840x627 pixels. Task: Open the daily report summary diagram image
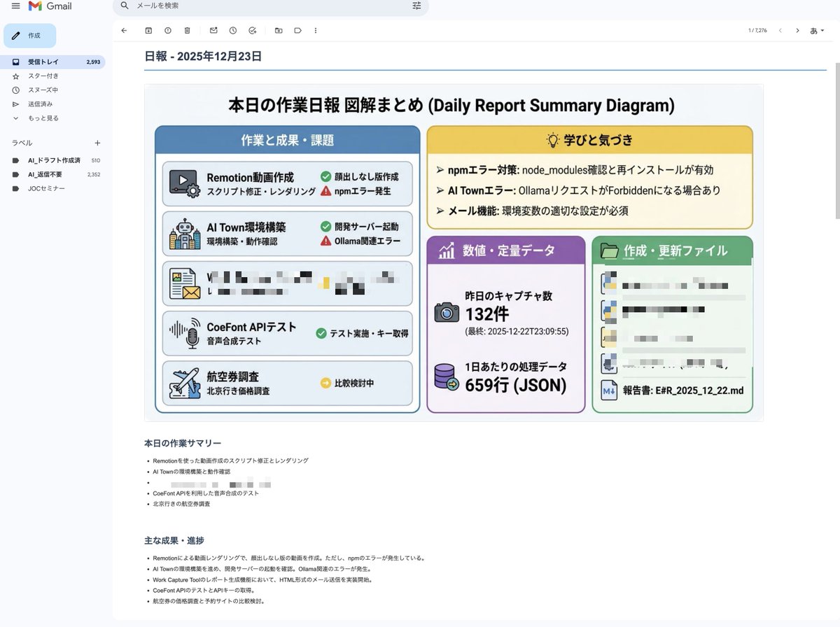point(454,253)
